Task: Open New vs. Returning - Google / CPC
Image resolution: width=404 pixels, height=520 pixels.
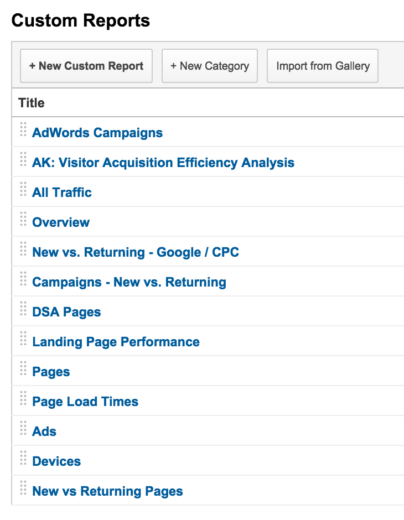Action: tap(136, 252)
